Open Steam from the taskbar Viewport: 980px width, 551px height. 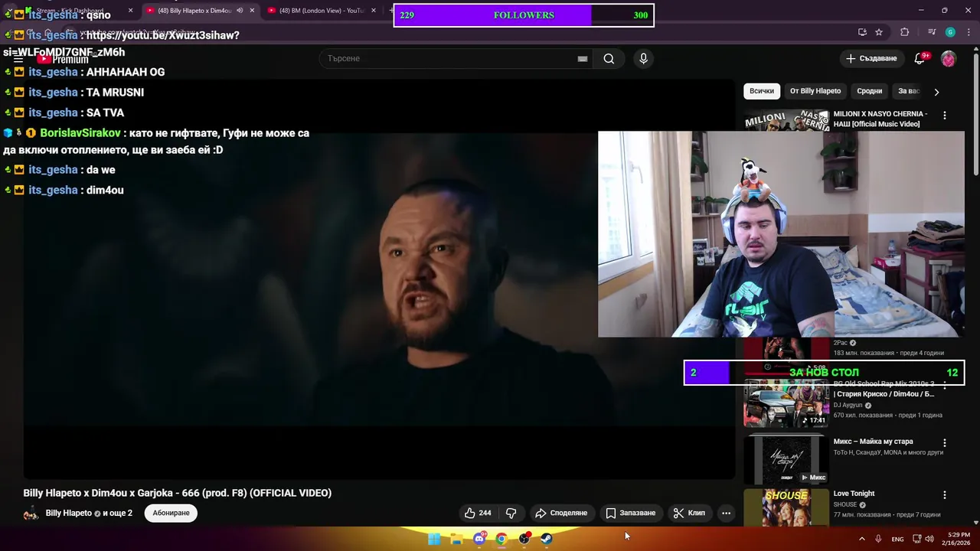[547, 539]
